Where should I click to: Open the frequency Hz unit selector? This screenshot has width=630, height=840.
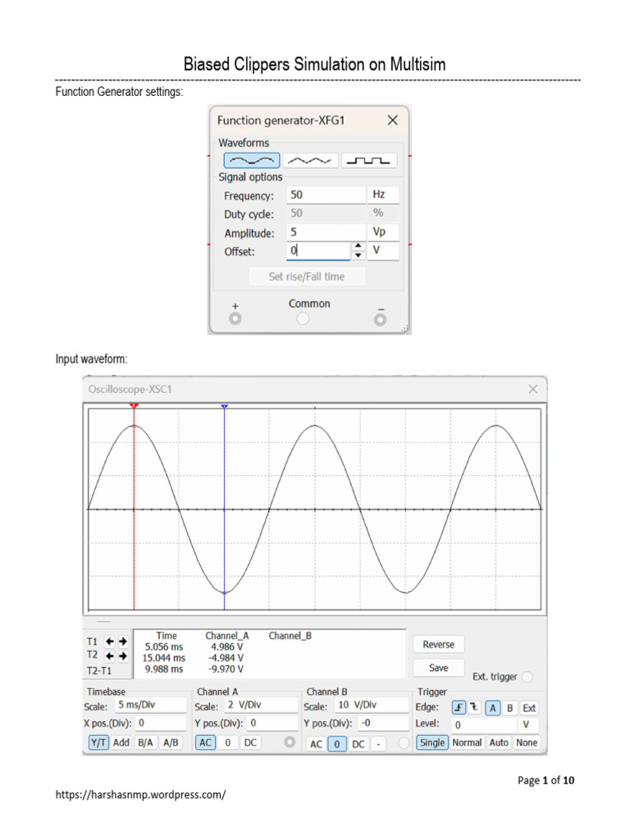click(x=383, y=194)
